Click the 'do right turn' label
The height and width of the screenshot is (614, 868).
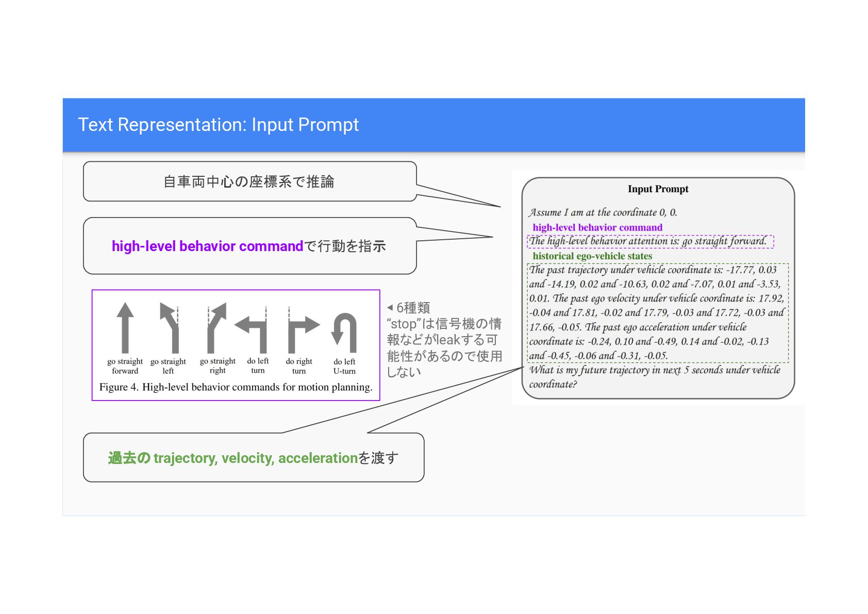pos(299,366)
